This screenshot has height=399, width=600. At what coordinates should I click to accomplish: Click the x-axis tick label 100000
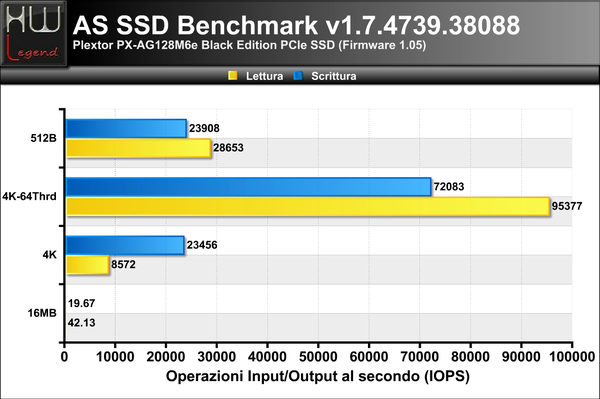[x=572, y=357]
